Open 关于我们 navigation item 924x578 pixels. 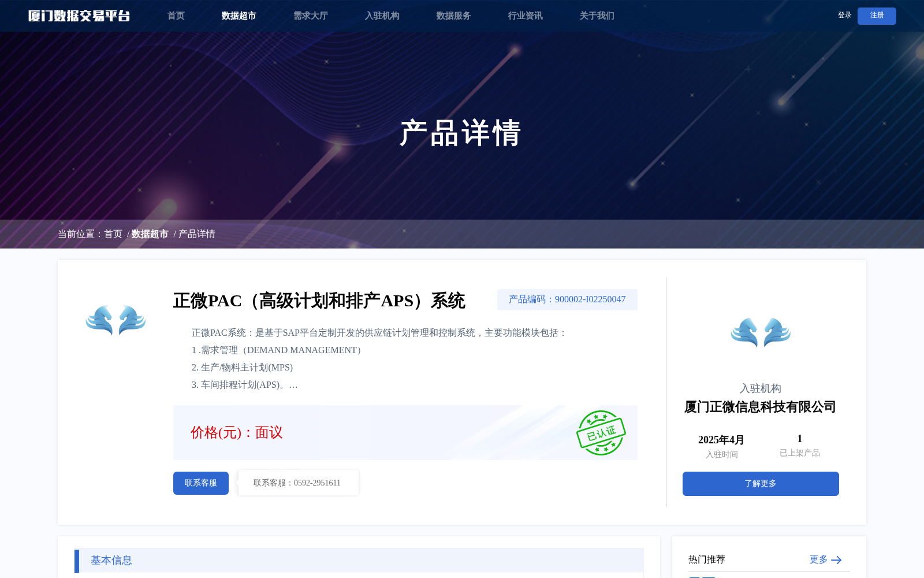point(597,16)
